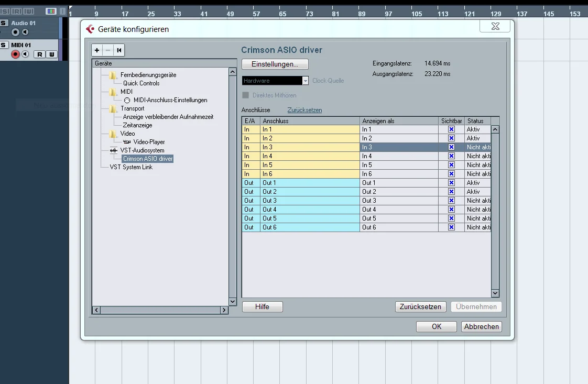Toggle Sichtbar checkbox for Out 3
Image resolution: width=588 pixels, height=384 pixels.
pos(451,201)
